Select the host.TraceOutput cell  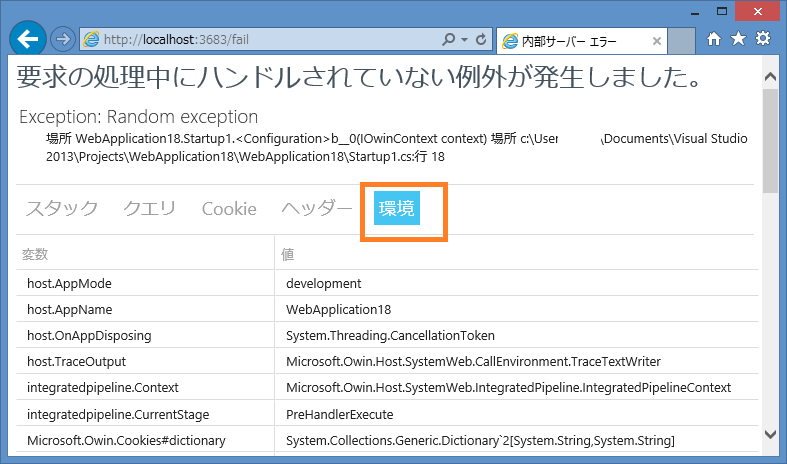pyautogui.click(x=146, y=362)
